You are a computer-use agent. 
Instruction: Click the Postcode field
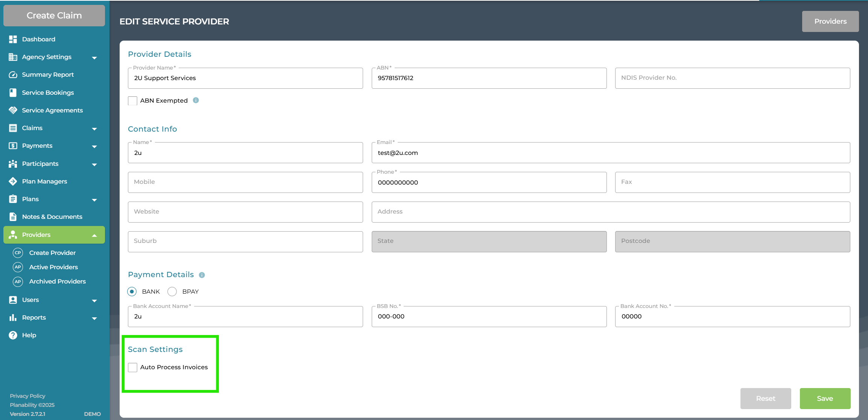(733, 241)
